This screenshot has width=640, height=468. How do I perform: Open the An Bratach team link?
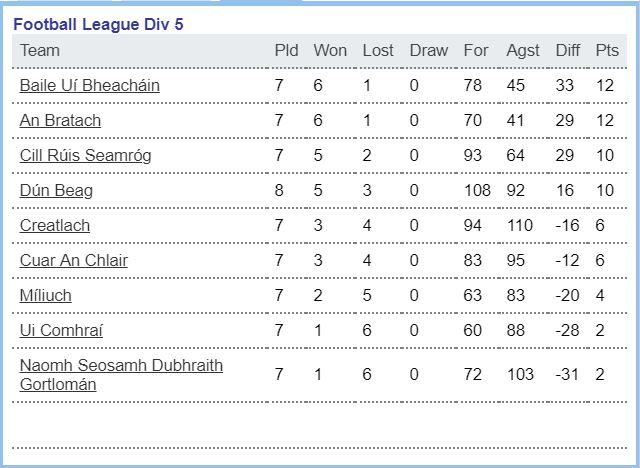[60, 121]
